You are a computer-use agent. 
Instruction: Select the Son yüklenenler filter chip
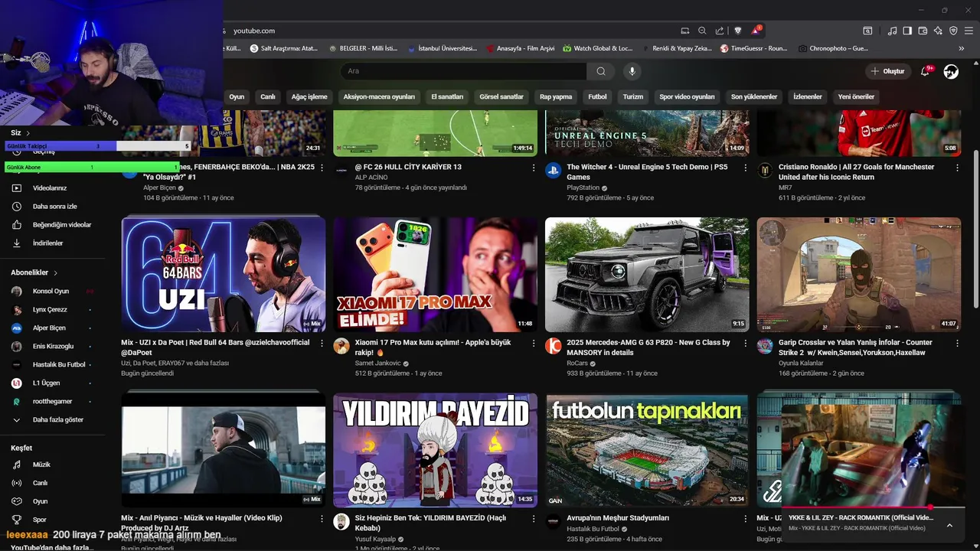pyautogui.click(x=754, y=97)
